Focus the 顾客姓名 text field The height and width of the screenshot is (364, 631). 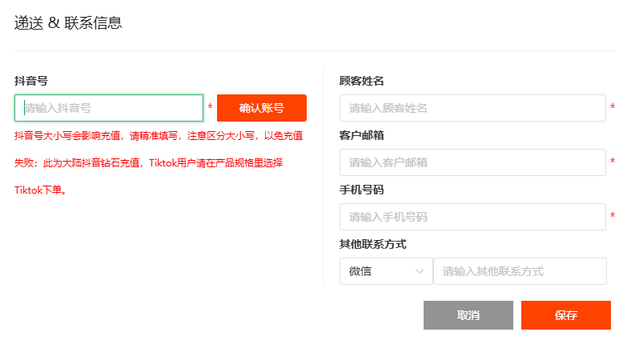472,108
